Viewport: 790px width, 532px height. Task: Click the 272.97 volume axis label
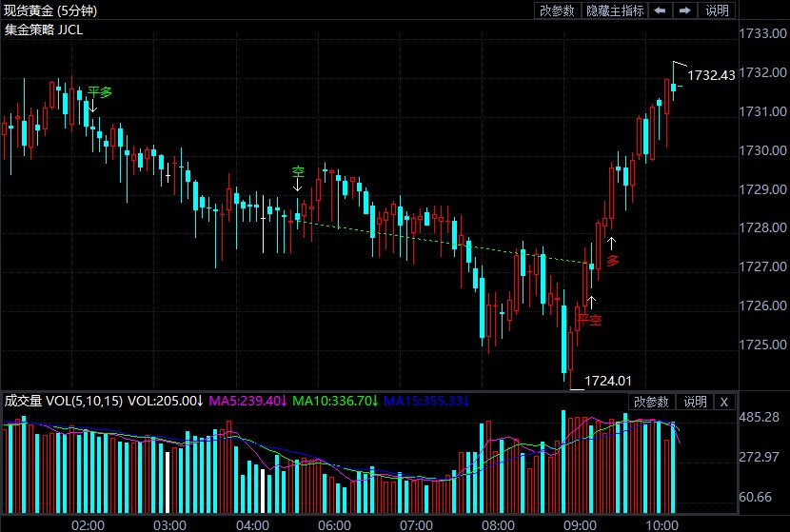(759, 457)
